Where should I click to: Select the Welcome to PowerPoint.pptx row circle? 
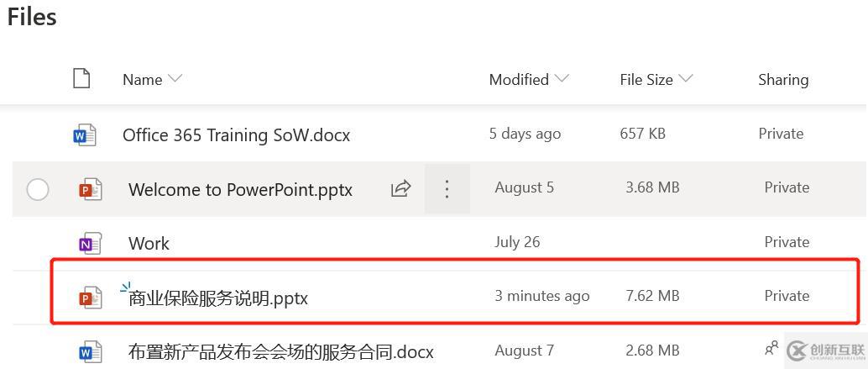[x=38, y=189]
